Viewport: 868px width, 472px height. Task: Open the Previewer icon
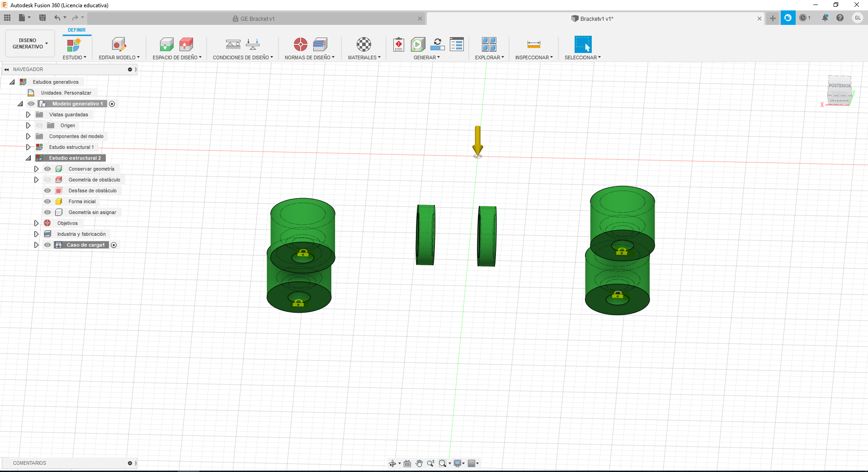pyautogui.click(x=438, y=44)
